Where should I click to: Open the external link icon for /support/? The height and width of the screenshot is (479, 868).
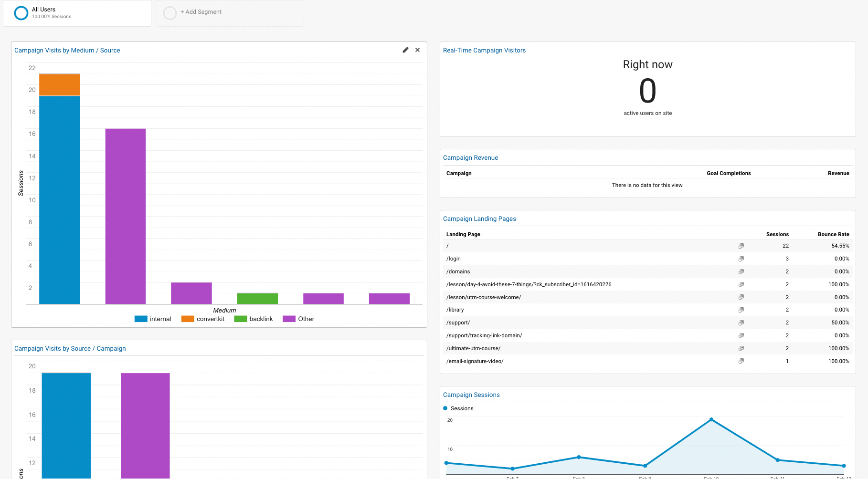tap(741, 323)
